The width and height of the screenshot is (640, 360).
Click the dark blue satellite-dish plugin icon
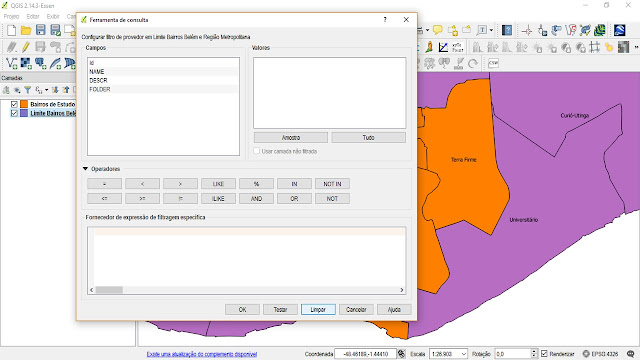620,30
